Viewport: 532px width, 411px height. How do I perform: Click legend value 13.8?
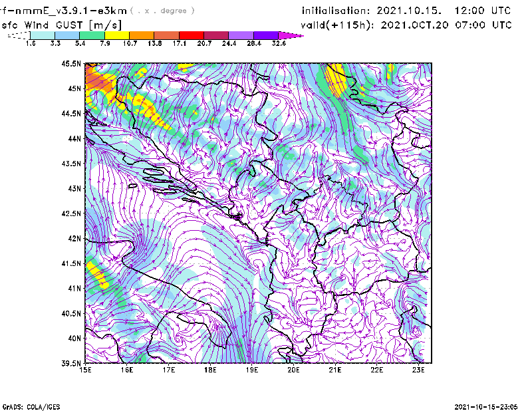[155, 43]
